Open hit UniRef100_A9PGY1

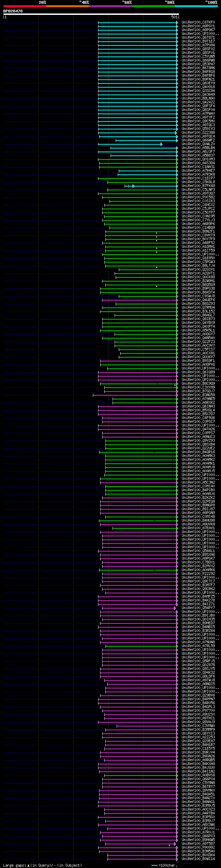[x=198, y=26]
